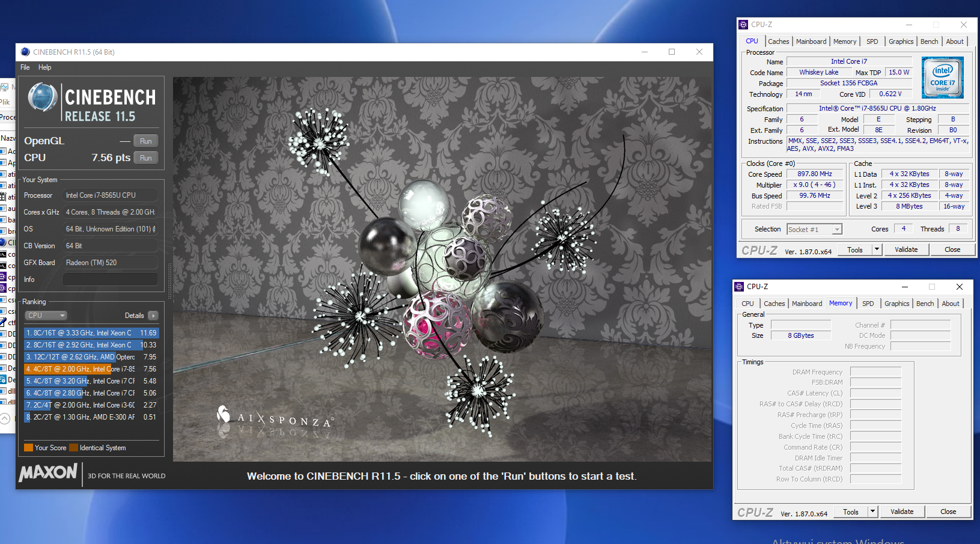Select ranking row 4C/8T @ 2.80 GHz
This screenshot has width=980, height=544.
tap(91, 393)
